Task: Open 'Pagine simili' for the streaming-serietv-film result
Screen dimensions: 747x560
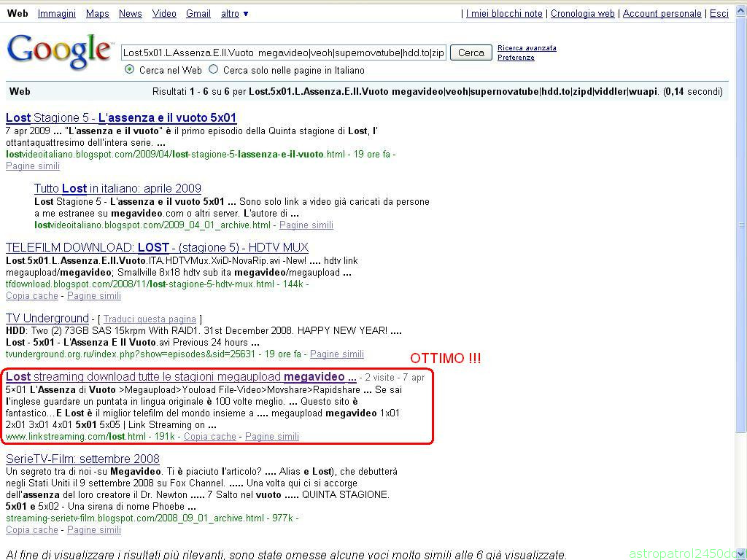Action: [94, 530]
